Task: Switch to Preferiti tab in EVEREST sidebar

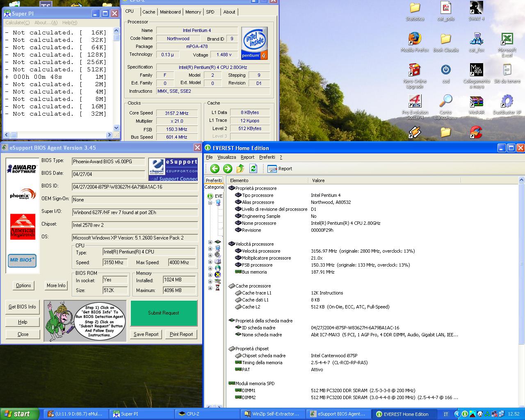Action: (214, 180)
